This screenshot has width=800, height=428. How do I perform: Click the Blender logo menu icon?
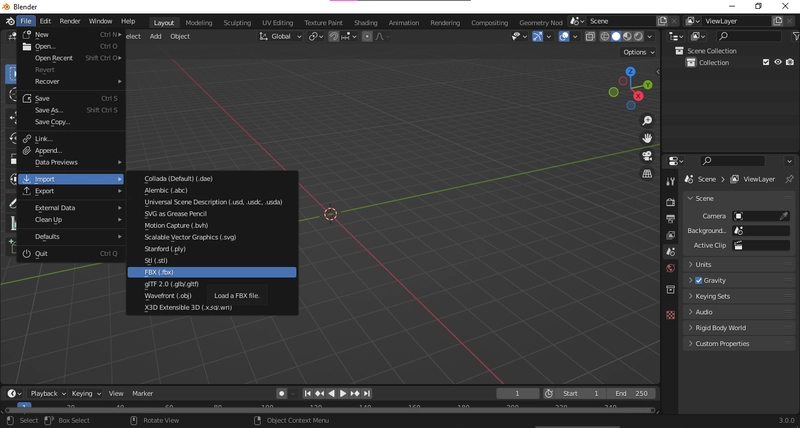click(10, 21)
